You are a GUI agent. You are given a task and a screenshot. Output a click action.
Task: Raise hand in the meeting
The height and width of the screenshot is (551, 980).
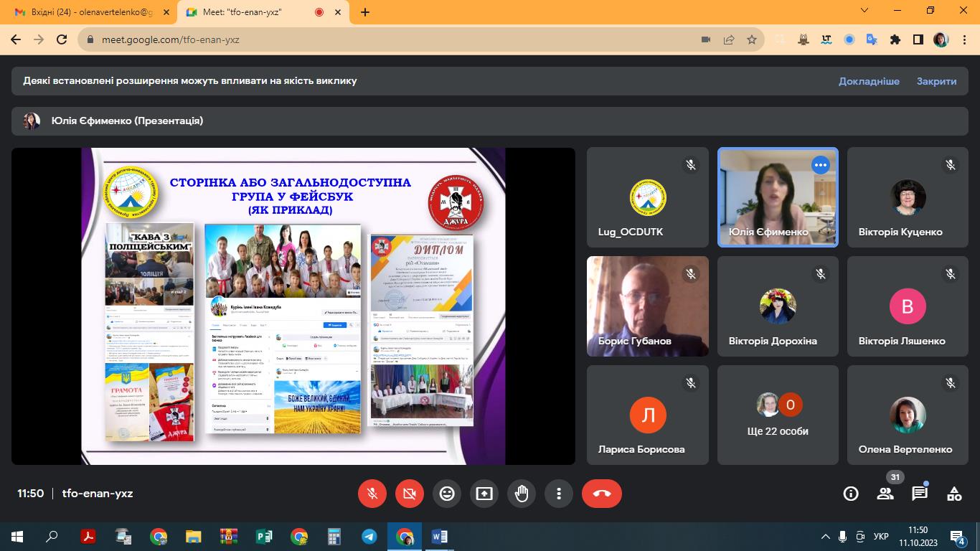522,494
